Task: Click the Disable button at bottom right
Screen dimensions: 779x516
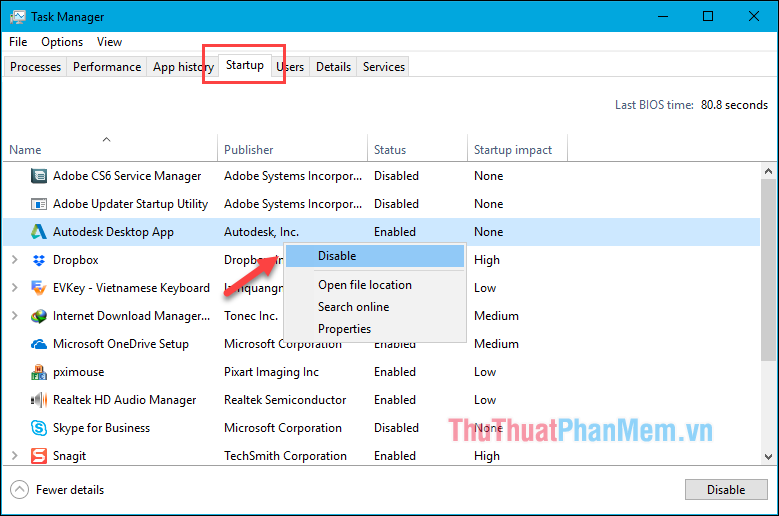Action: click(x=726, y=490)
